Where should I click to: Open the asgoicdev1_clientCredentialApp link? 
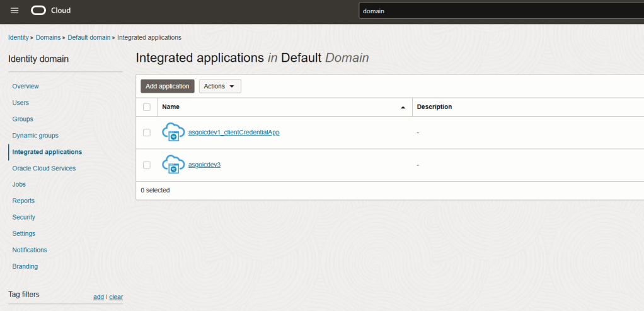pos(234,132)
